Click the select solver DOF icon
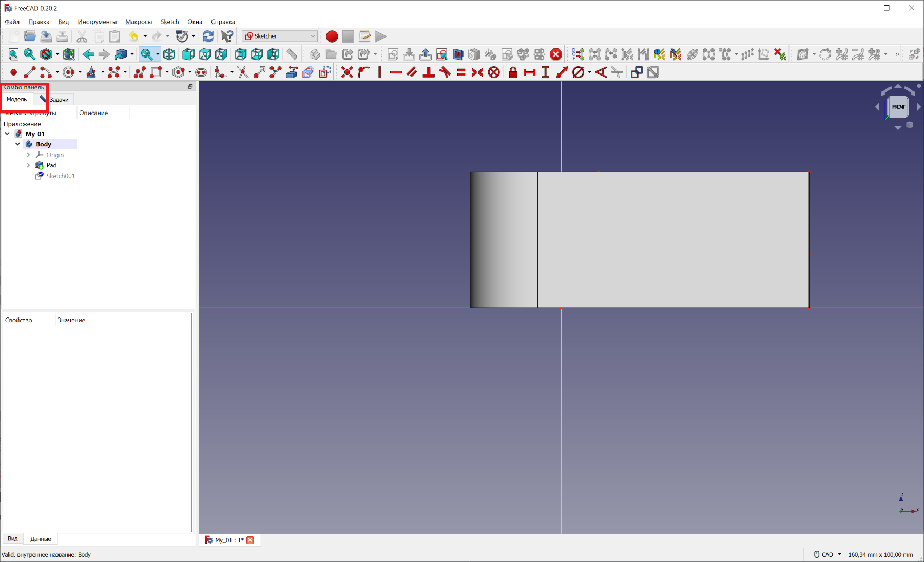 578,54
